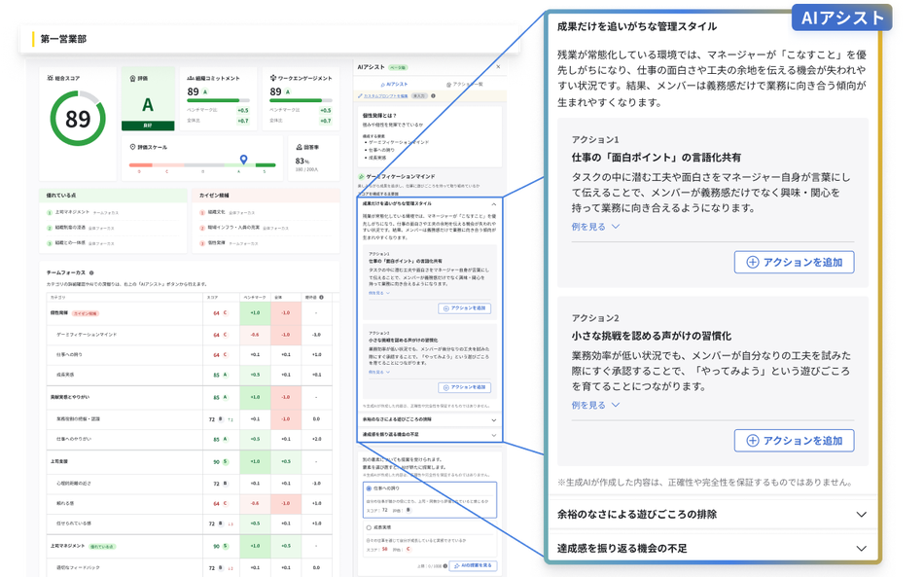924x577 pixels.
Task: Click the ベンチマーク column header
Action: [255, 297]
